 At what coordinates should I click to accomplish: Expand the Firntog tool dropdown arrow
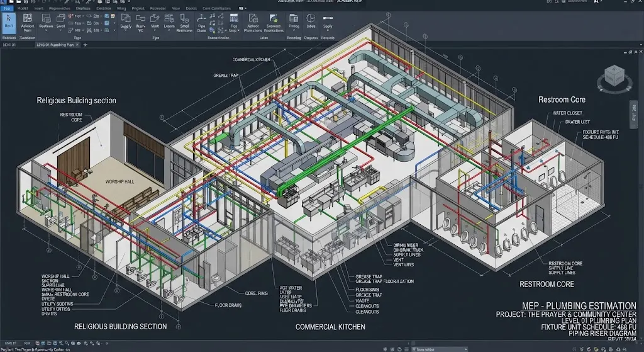294,30
